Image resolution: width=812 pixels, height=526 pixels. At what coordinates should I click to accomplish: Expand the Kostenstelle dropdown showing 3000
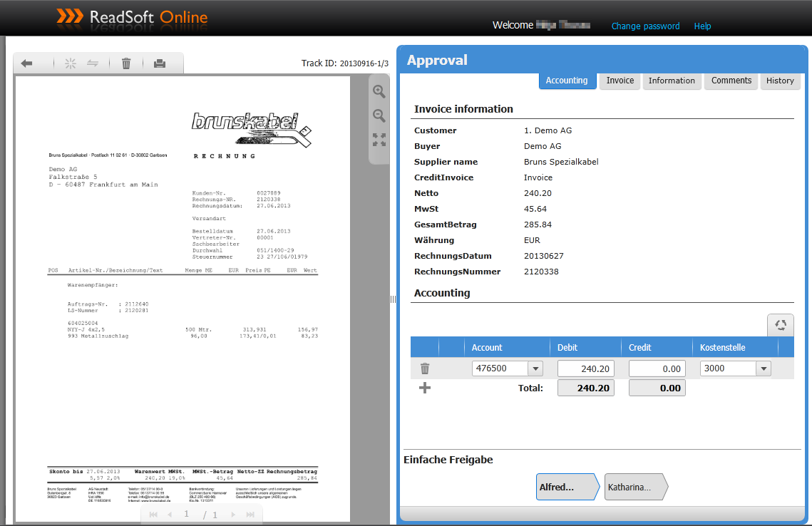[764, 368]
